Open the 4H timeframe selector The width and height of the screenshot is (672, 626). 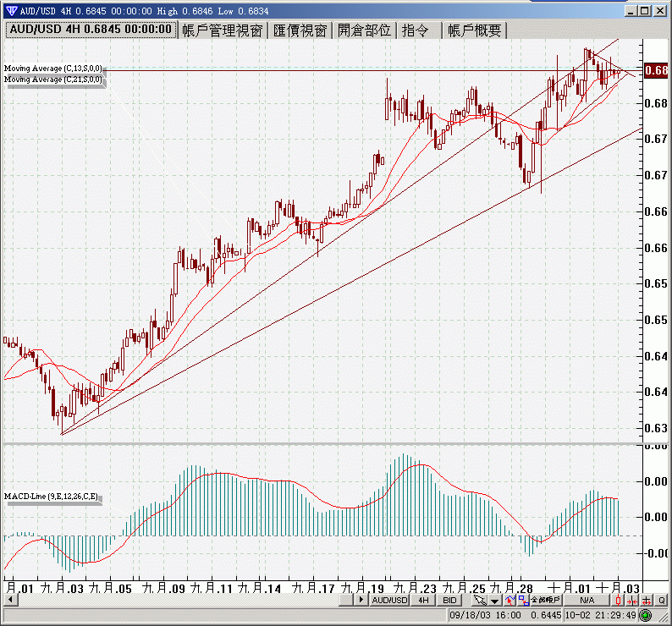click(x=423, y=601)
